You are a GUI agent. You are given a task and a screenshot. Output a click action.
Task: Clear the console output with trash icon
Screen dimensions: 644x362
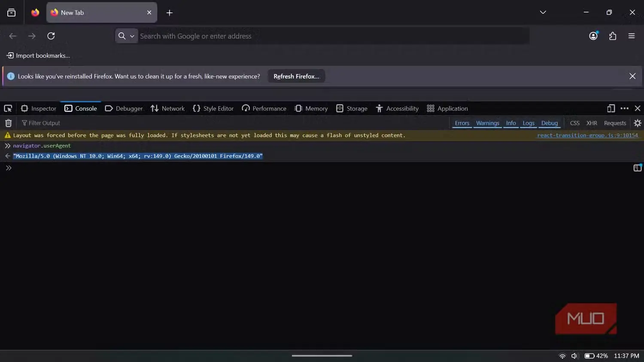[x=8, y=123]
